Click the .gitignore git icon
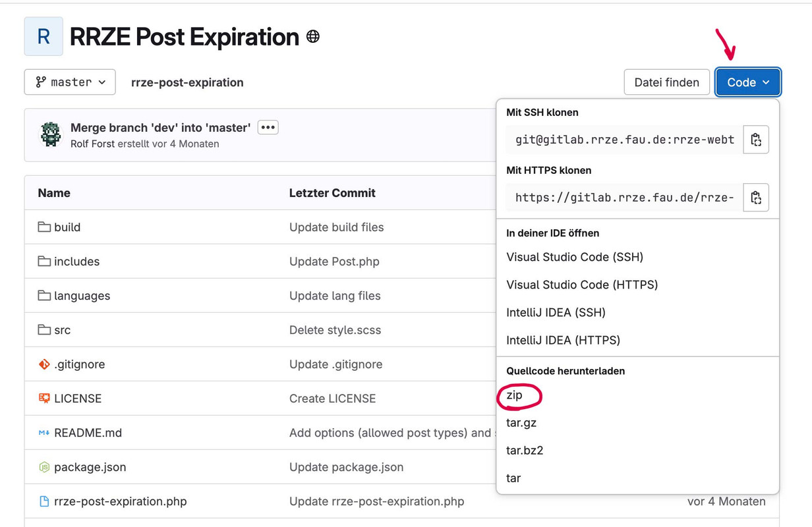 (x=44, y=364)
